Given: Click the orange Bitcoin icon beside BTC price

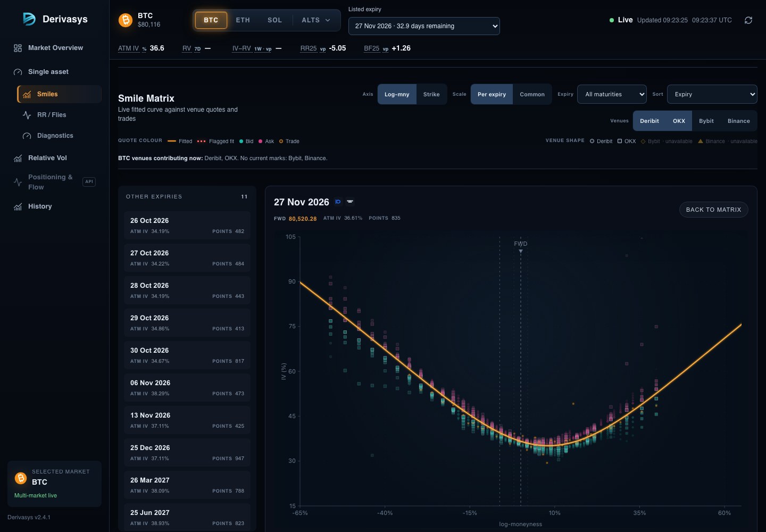Looking at the screenshot, I should coord(126,20).
